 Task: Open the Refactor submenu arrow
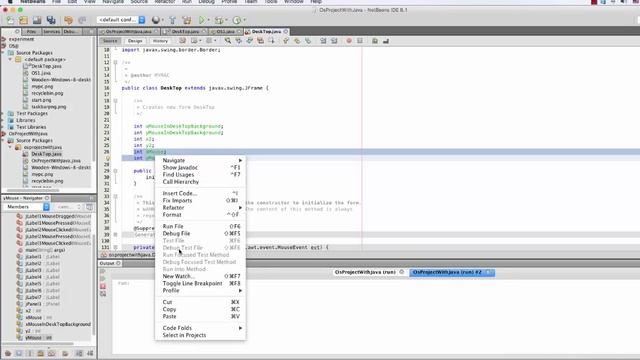[x=240, y=208]
